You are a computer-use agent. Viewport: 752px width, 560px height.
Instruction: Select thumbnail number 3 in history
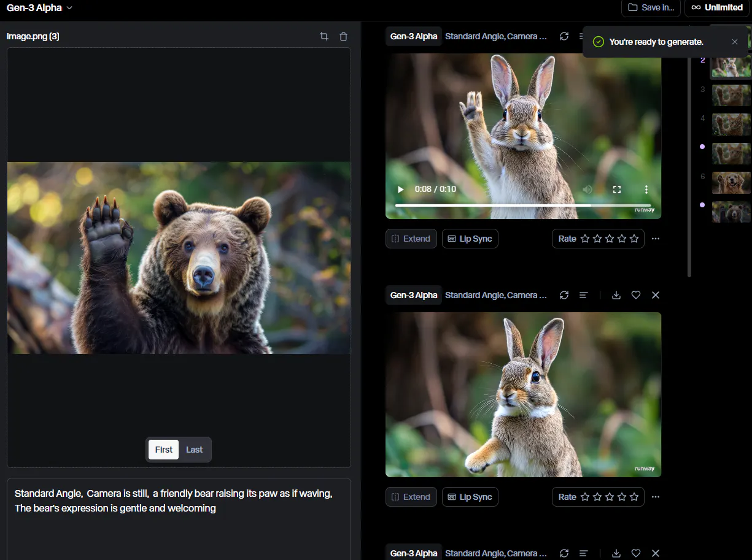coord(731,96)
